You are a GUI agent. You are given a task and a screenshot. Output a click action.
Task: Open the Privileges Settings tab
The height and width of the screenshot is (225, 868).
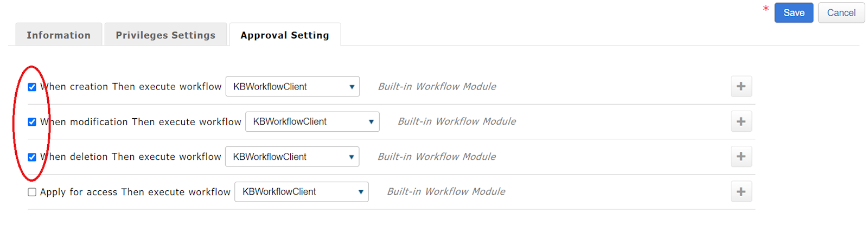(x=165, y=35)
